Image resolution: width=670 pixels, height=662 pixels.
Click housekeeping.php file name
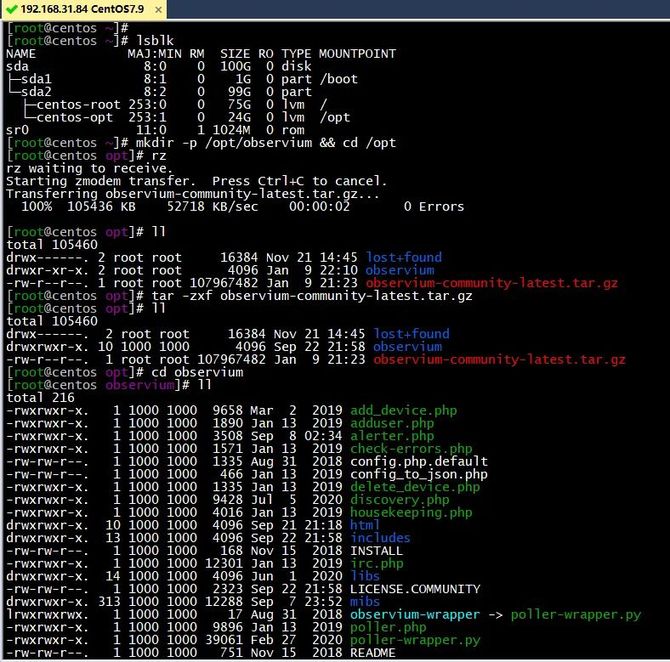(x=411, y=512)
